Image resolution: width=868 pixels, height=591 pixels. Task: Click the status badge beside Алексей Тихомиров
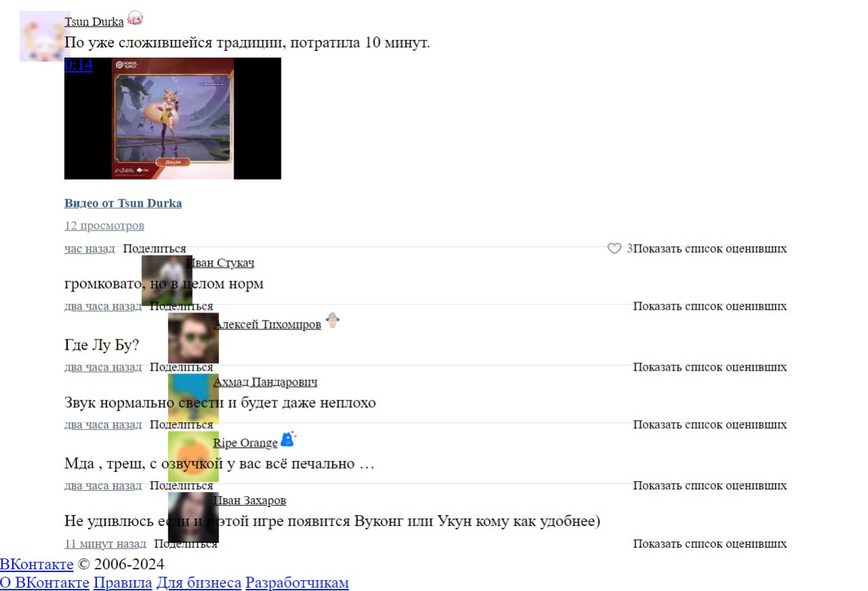tap(332, 321)
